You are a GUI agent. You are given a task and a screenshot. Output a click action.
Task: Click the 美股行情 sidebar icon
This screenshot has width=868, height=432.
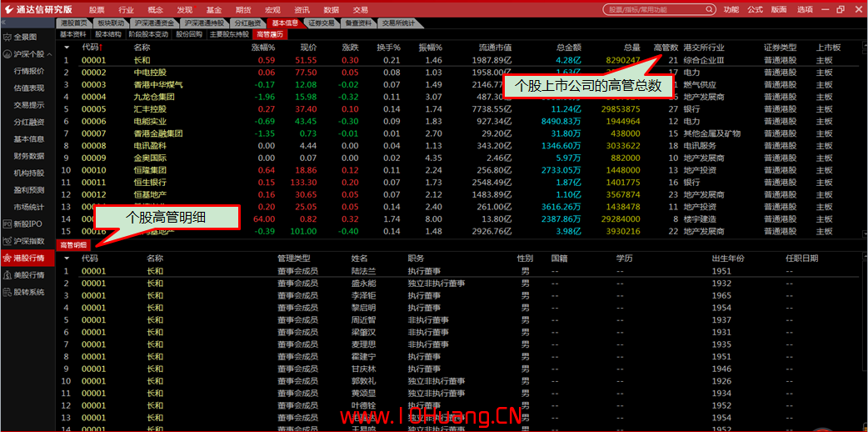7,275
